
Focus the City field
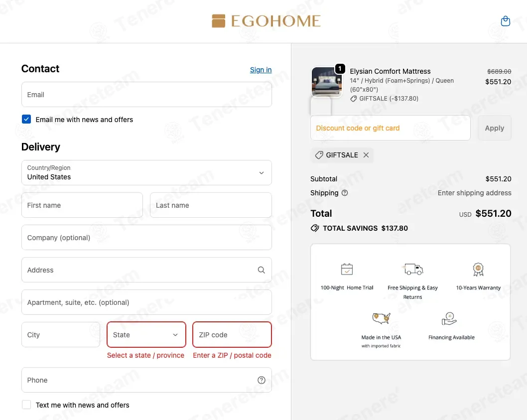pyautogui.click(x=60, y=335)
